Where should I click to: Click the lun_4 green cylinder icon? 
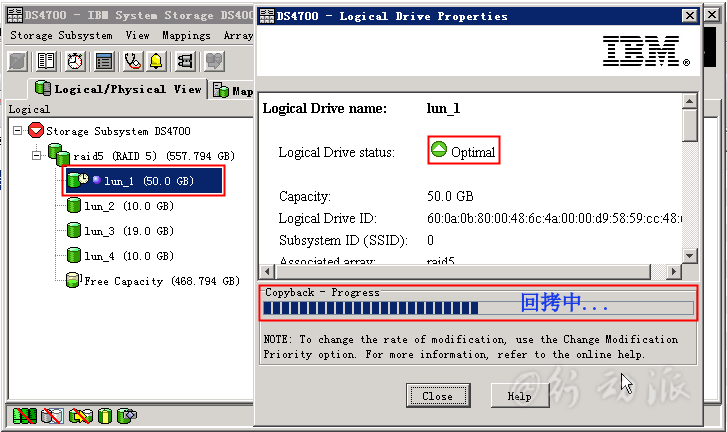pyautogui.click(x=74, y=255)
